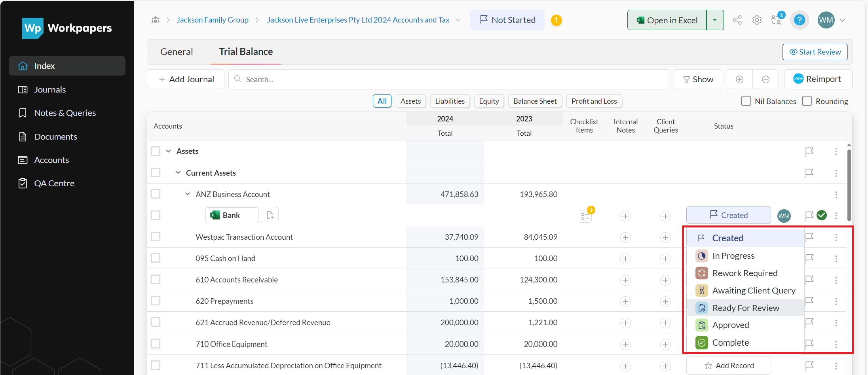
Task: Open the Open in Excel dropdown arrow
Action: pyautogui.click(x=715, y=20)
